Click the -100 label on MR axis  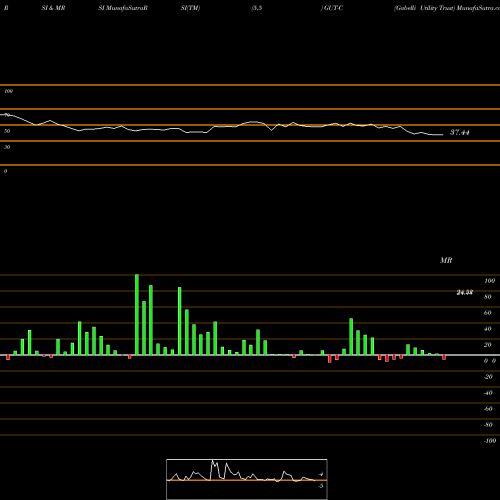coord(490,441)
